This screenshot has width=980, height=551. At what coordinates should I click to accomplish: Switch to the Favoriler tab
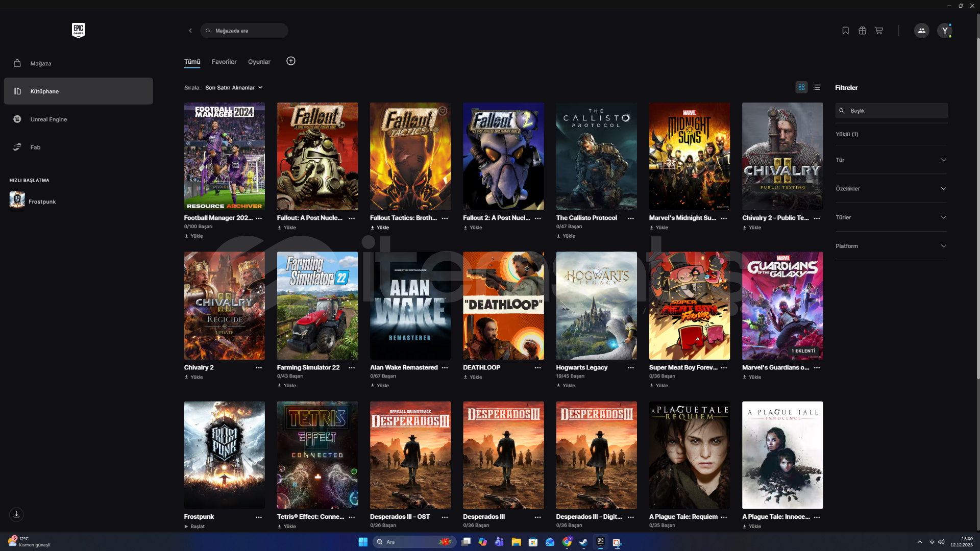[224, 62]
